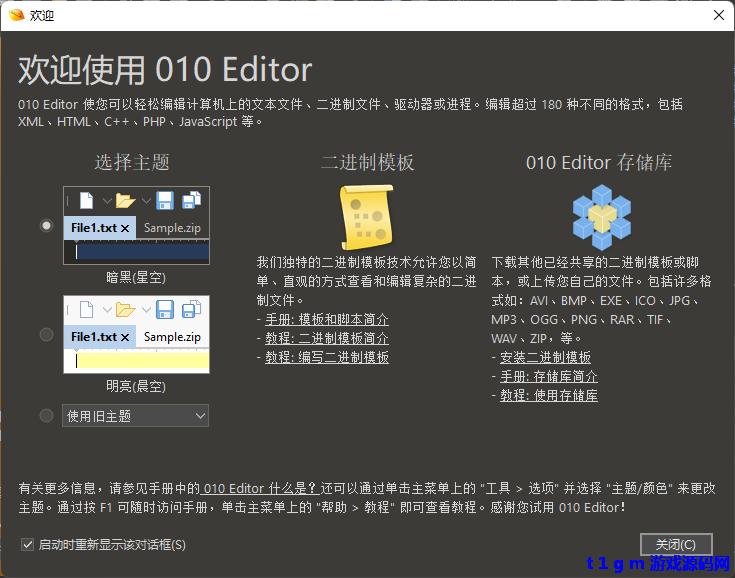Click the Open Folder icon in dark theme preview
The height and width of the screenshot is (578, 735).
(x=124, y=201)
